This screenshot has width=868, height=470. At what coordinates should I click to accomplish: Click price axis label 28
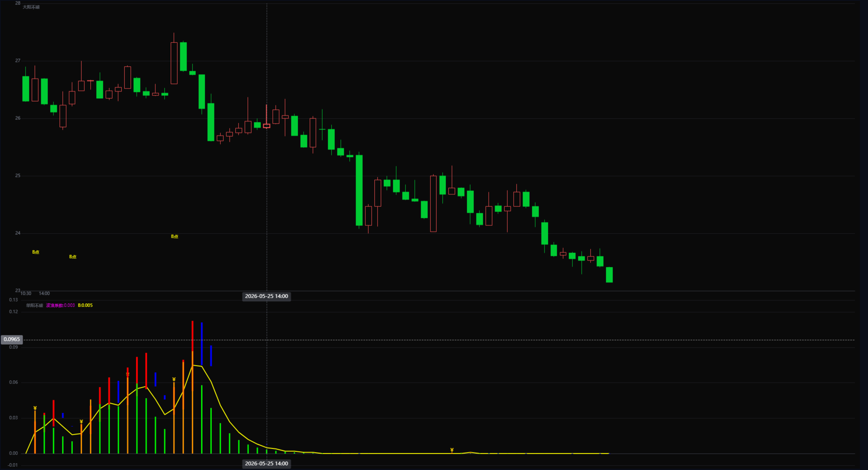pos(18,3)
